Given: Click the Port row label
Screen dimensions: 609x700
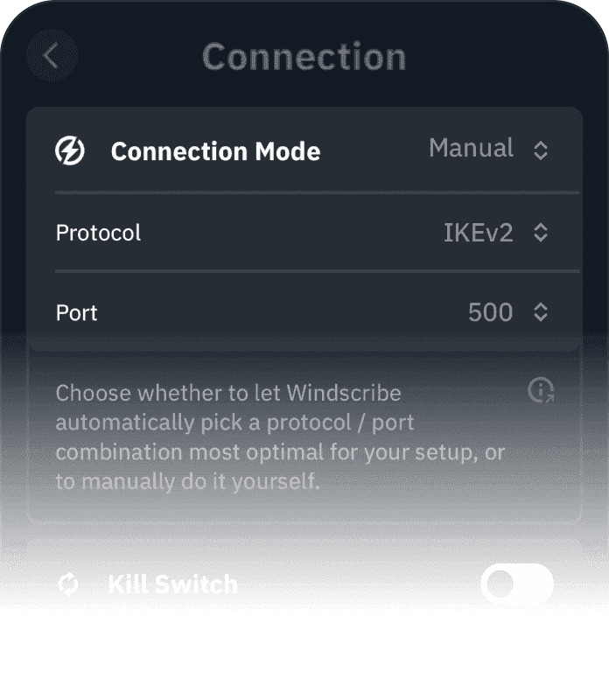Looking at the screenshot, I should point(77,312).
